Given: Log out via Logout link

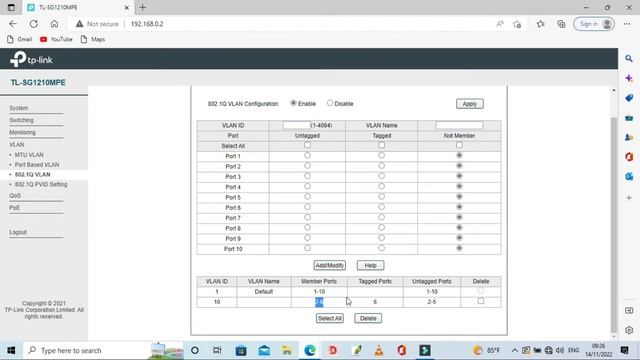Looking at the screenshot, I should click(x=18, y=232).
